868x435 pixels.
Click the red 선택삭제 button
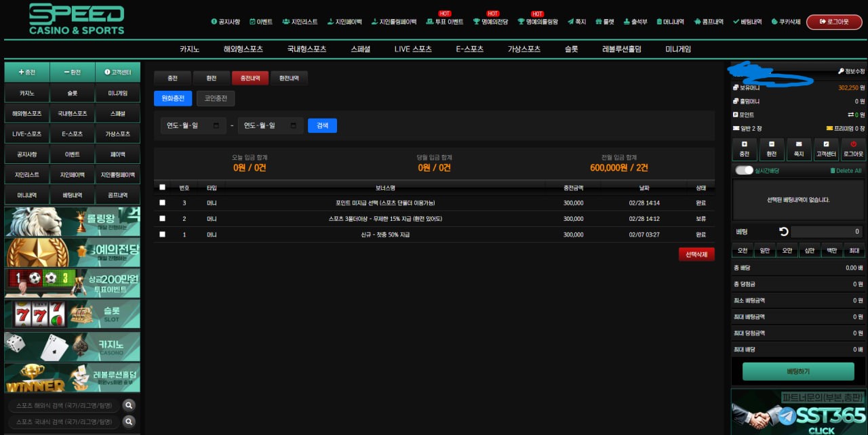coord(696,254)
